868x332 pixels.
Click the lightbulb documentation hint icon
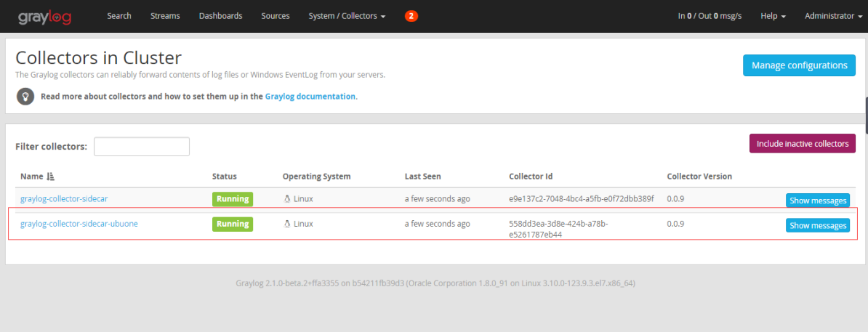click(25, 97)
